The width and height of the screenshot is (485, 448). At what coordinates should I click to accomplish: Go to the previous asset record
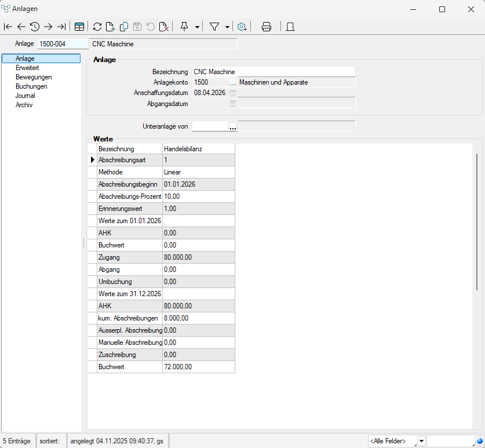(21, 27)
